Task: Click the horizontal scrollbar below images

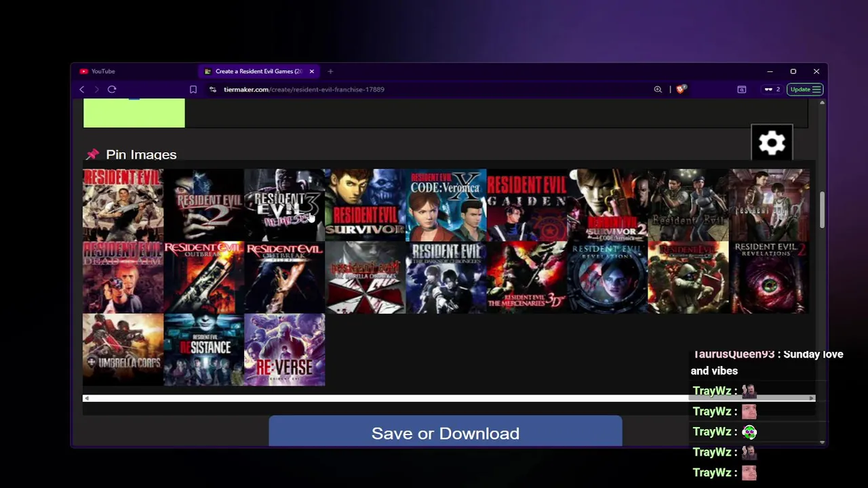Action: (448, 399)
